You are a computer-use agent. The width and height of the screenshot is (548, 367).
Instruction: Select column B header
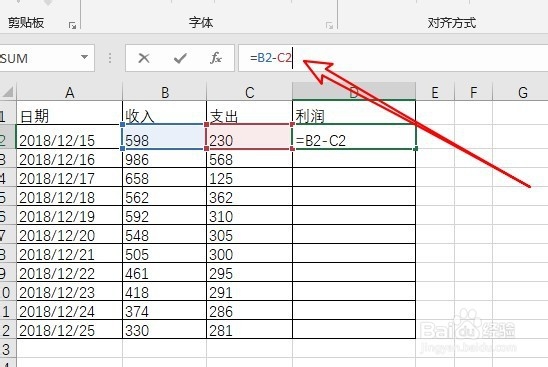point(165,92)
